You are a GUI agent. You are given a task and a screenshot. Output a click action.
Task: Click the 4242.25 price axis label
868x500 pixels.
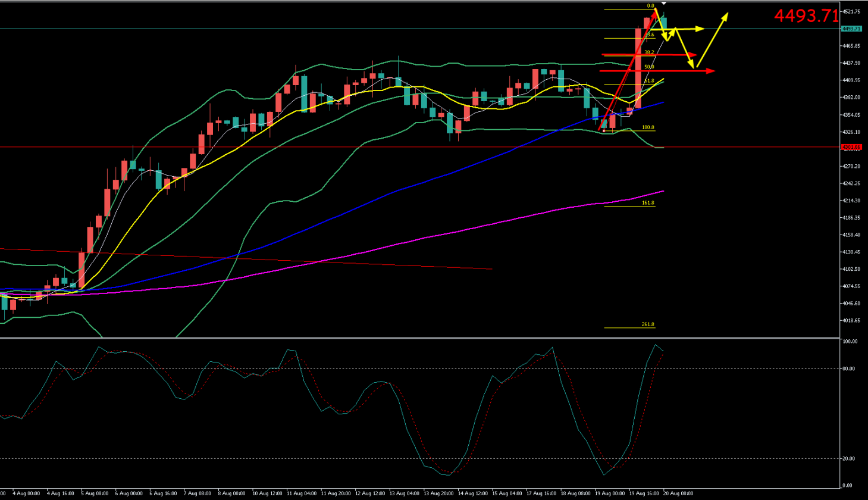[852, 183]
